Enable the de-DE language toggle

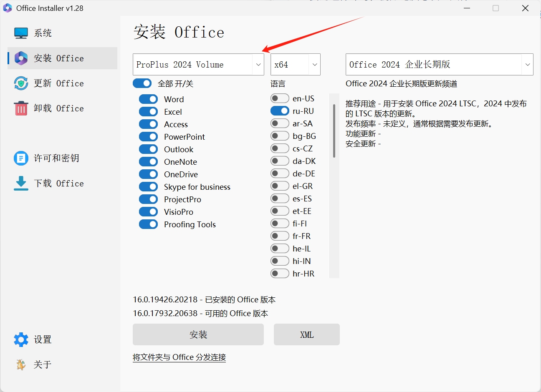[x=280, y=173]
